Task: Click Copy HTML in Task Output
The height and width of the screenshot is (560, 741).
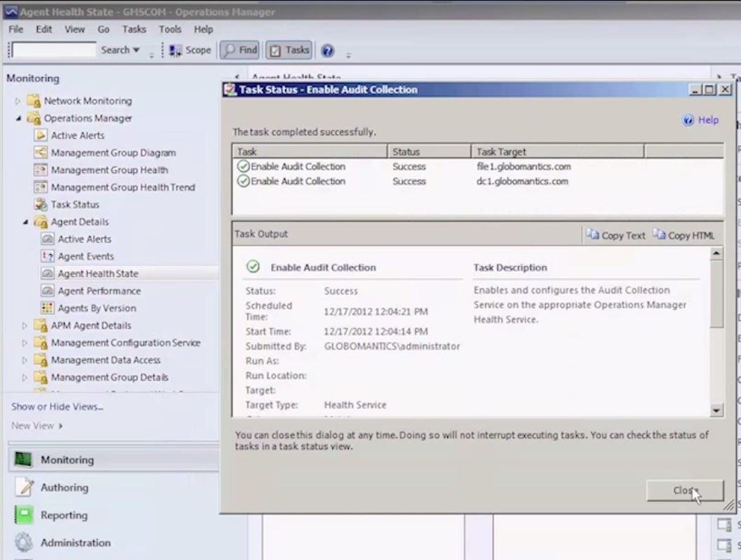Action: pyautogui.click(x=683, y=236)
